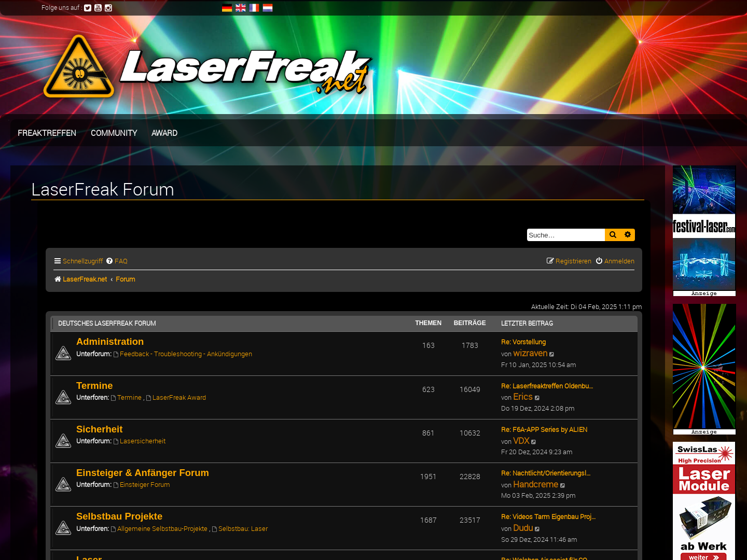Open the LaserFreak Award subforum
This screenshot has width=747, height=560.
[x=179, y=398]
